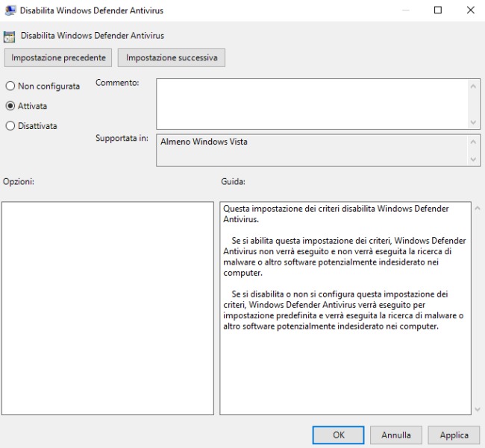Apply changes with Applica button
Image resolution: width=485 pixels, height=448 pixels.
(x=454, y=435)
